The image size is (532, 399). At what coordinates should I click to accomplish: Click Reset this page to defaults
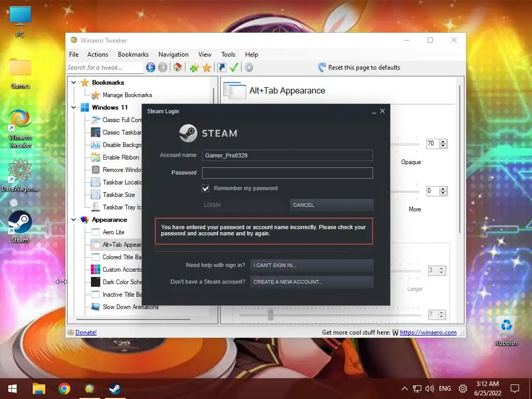[360, 68]
